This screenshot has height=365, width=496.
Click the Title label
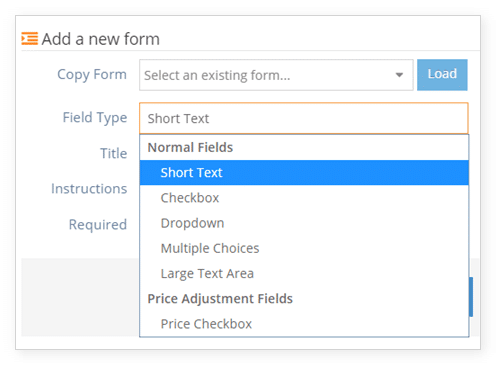click(113, 153)
